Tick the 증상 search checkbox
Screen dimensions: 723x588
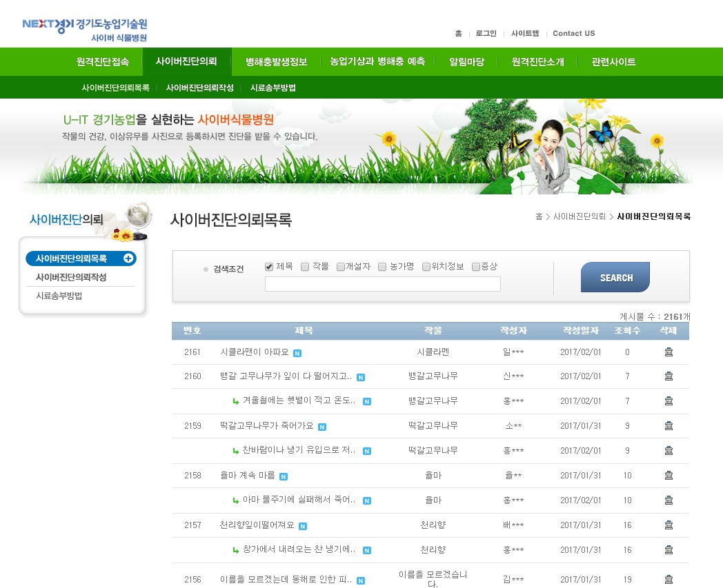pyautogui.click(x=476, y=267)
